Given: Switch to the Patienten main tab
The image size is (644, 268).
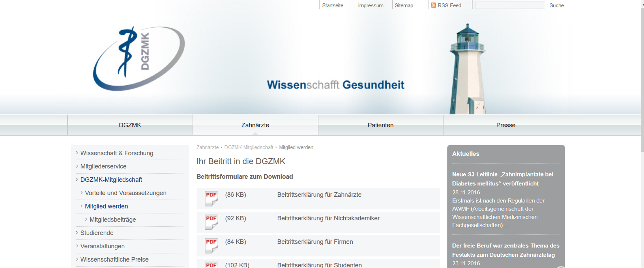Looking at the screenshot, I should [380, 125].
